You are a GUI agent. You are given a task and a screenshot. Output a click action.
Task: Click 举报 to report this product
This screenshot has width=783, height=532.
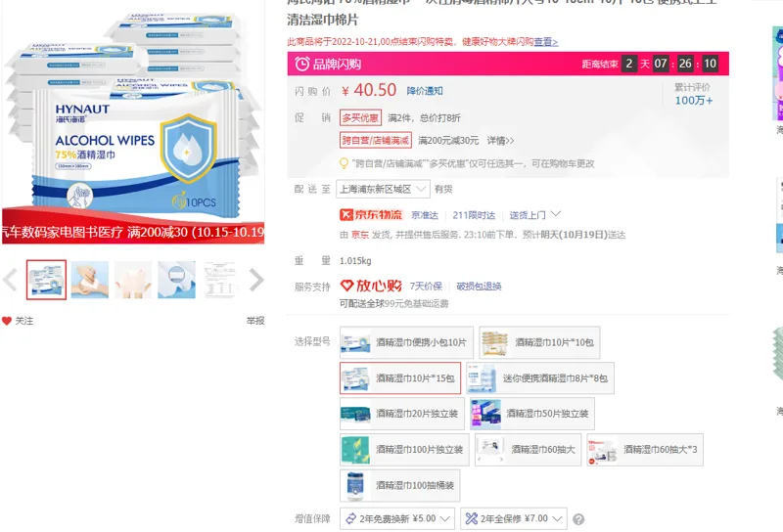(255, 321)
